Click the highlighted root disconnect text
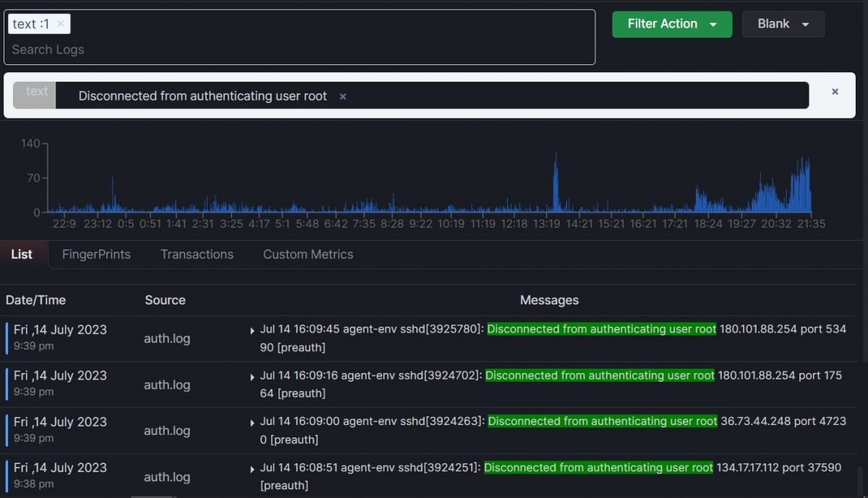The height and width of the screenshot is (498, 868). pos(600,329)
